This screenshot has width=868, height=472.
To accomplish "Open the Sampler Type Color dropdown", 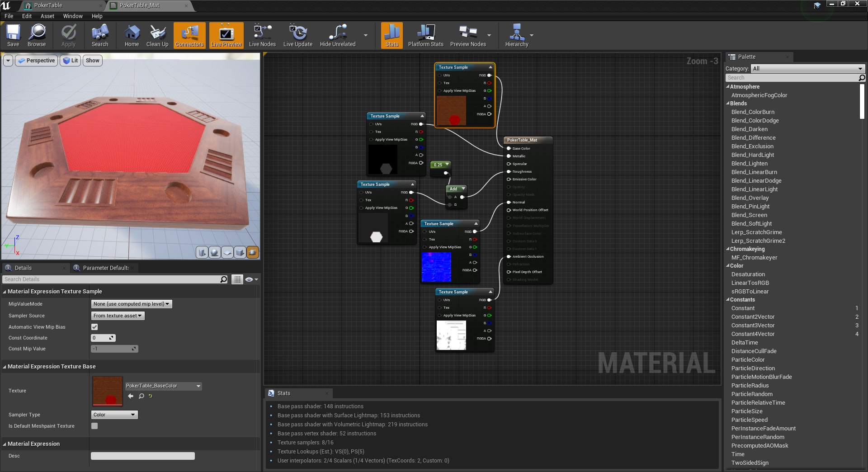I will coord(114,415).
